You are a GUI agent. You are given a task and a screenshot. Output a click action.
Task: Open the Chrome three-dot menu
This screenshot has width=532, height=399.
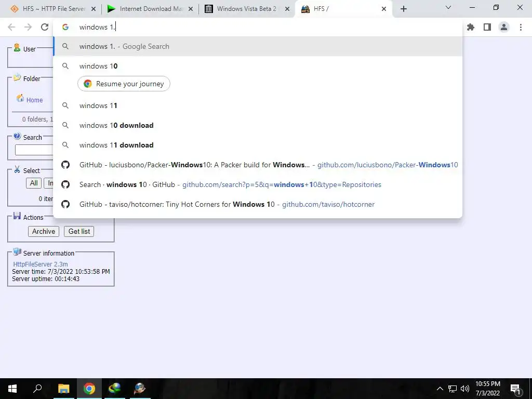coord(521,27)
